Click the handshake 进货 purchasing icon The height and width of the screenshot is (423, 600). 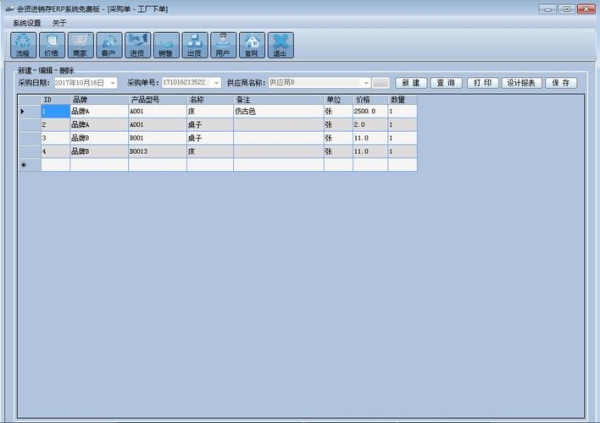click(x=138, y=45)
